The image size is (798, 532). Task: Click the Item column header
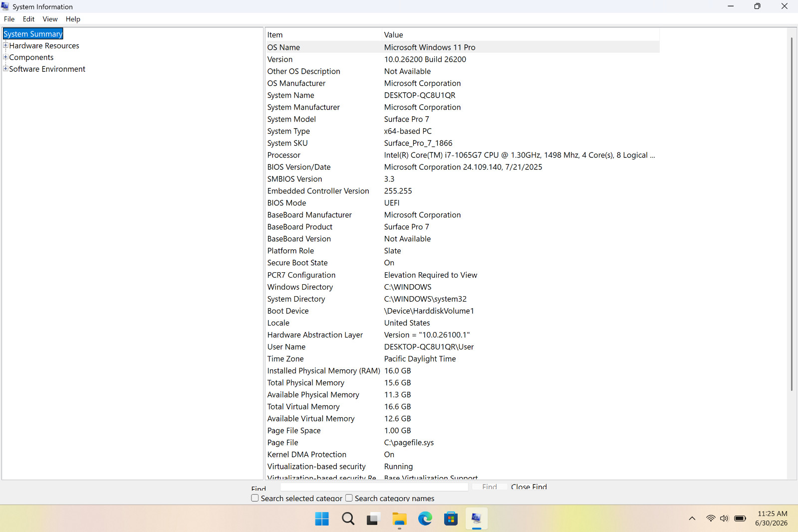pyautogui.click(x=323, y=35)
